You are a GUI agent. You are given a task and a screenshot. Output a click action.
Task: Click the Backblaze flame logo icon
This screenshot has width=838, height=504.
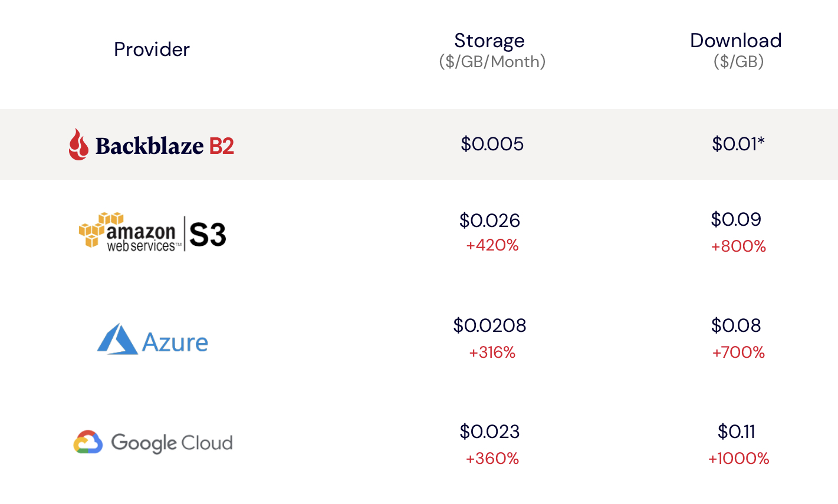coord(78,144)
